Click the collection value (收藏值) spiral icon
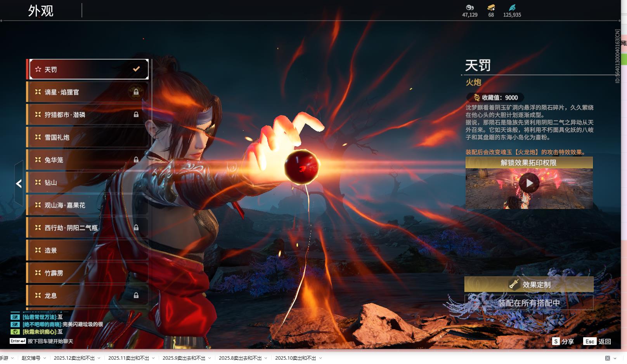The height and width of the screenshot is (364, 627). (476, 98)
